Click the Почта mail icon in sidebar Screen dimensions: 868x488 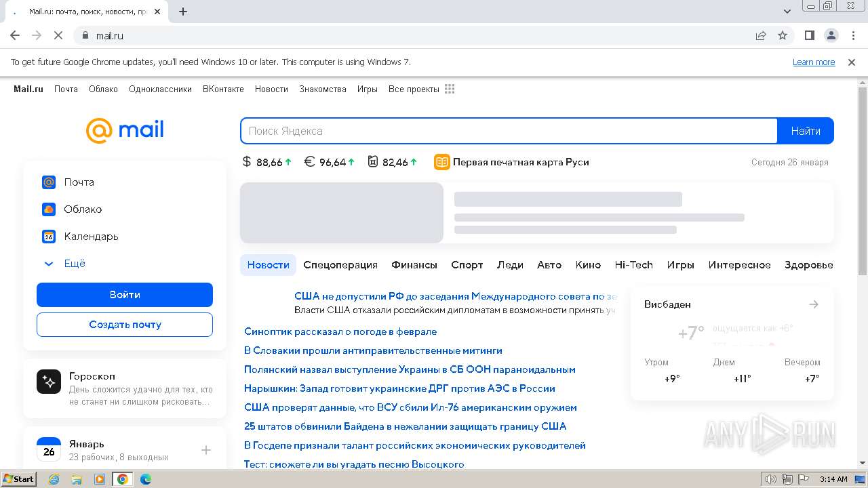pos(49,182)
